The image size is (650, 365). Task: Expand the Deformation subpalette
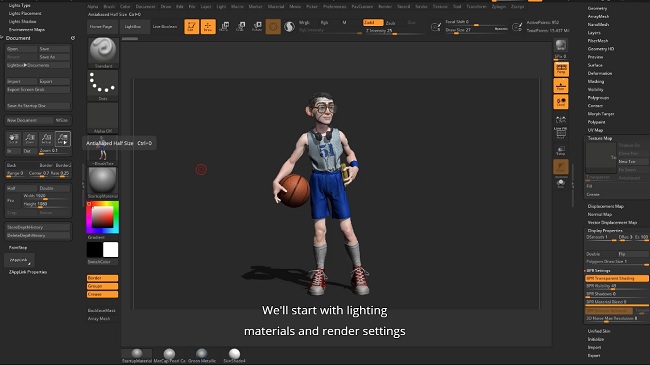pos(599,73)
